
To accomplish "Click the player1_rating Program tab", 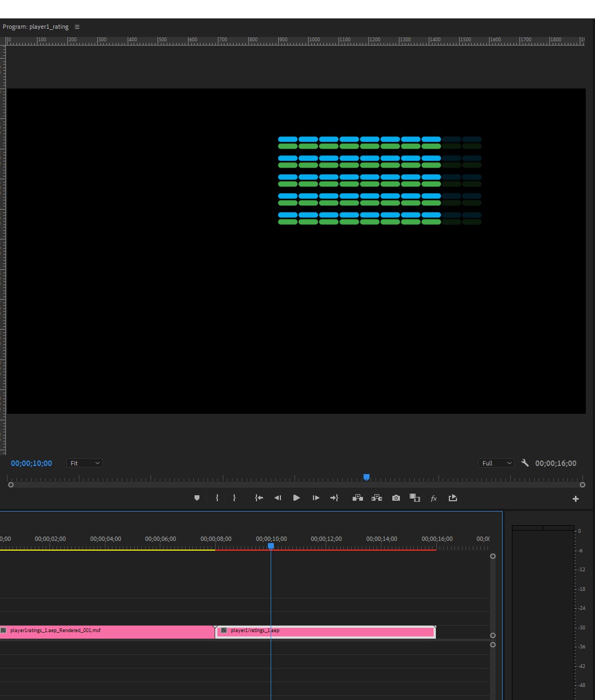I will tap(36, 26).
